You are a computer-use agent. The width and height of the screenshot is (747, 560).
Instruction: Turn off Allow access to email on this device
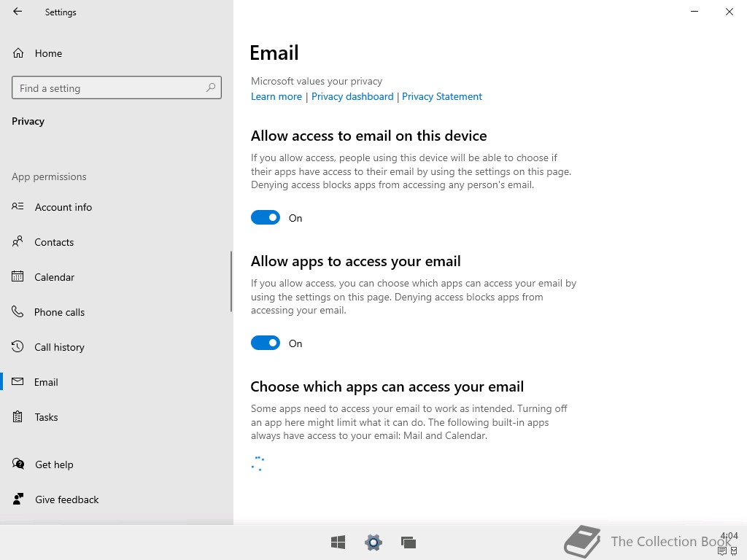click(x=266, y=217)
